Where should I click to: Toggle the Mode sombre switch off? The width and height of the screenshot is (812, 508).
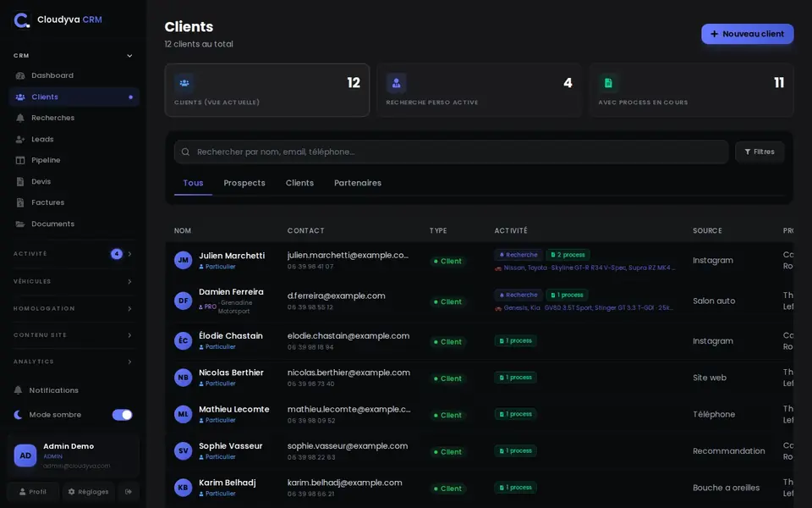122,415
